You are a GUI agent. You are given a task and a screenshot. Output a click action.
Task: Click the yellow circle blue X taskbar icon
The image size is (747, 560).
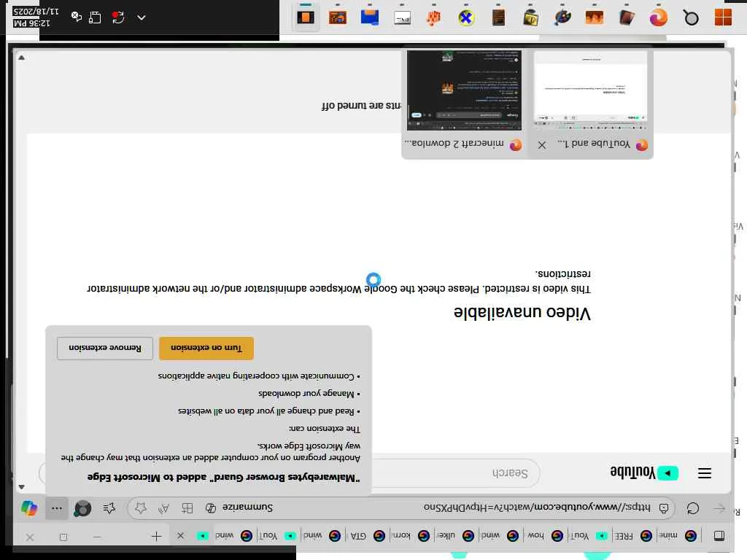[x=466, y=17]
